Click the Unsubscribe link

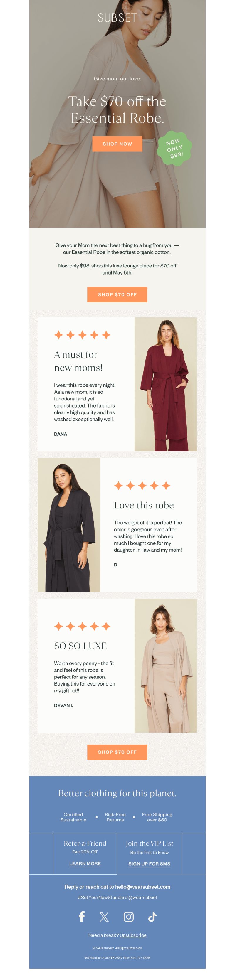(x=133, y=935)
